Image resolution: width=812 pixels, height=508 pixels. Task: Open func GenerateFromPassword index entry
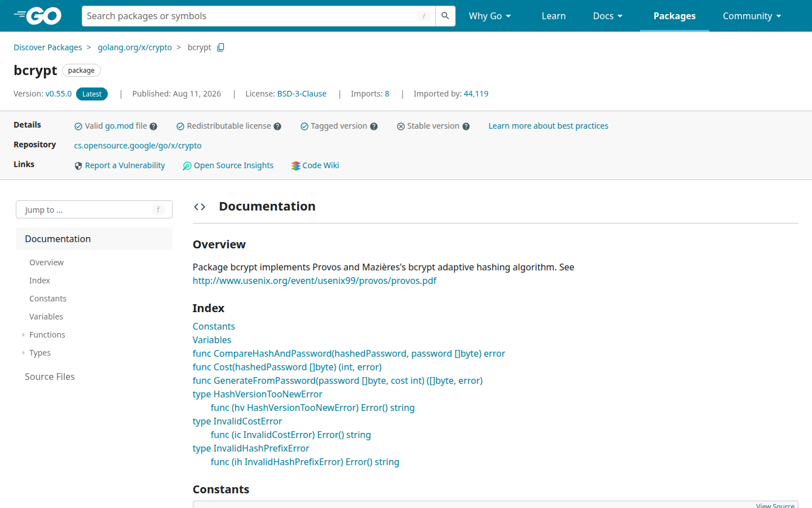[338, 380]
